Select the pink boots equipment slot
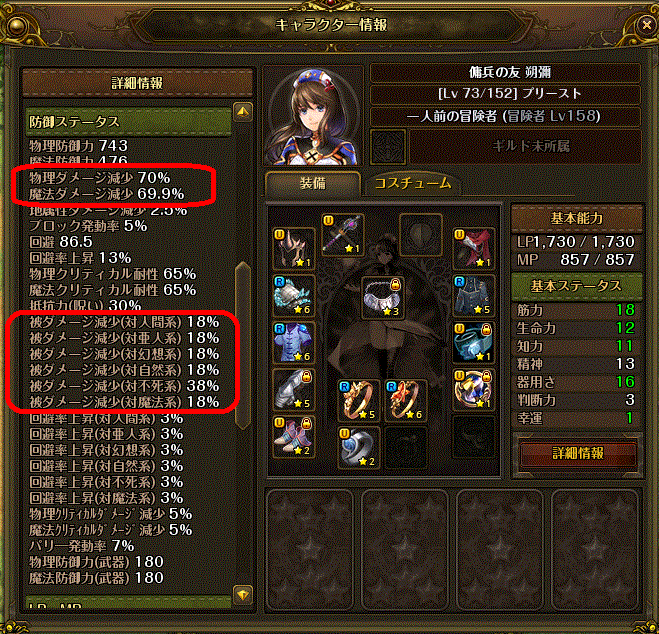This screenshot has width=659, height=634. [294, 437]
